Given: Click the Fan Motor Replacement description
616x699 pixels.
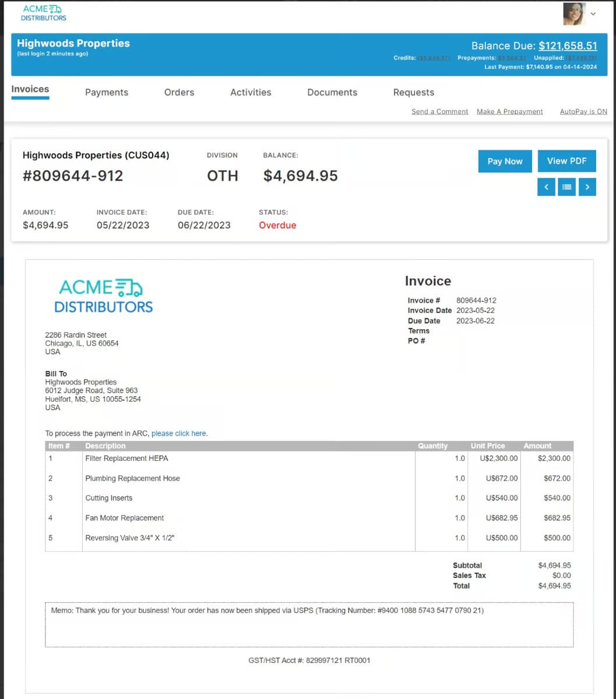Looking at the screenshot, I should [125, 518].
